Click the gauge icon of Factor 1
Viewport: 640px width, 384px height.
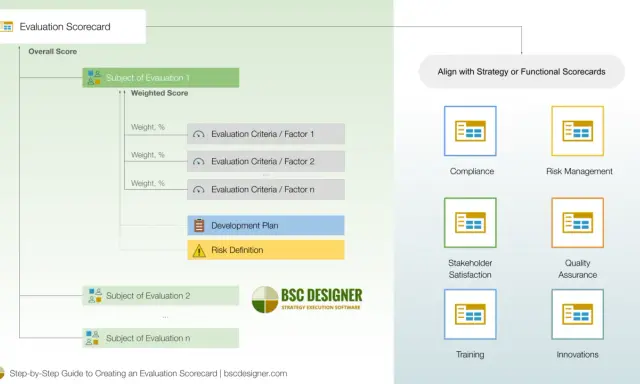pyautogui.click(x=199, y=134)
